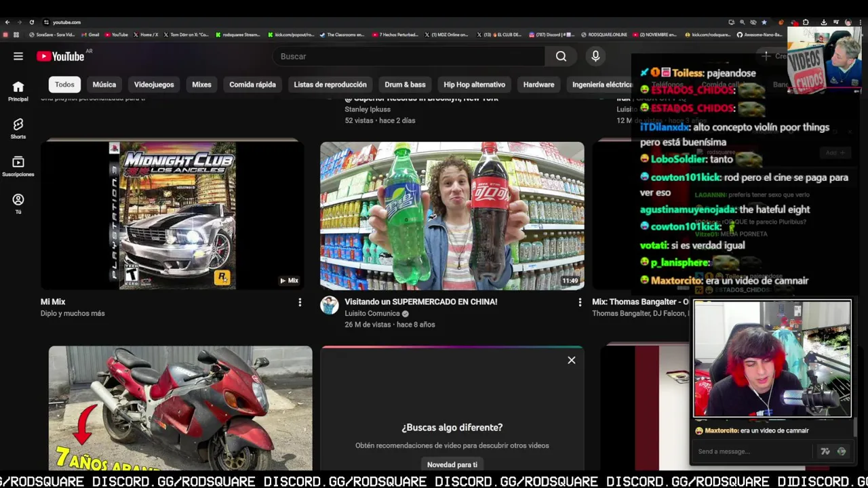Open the Tú (You) sidebar section

pyautogui.click(x=18, y=204)
